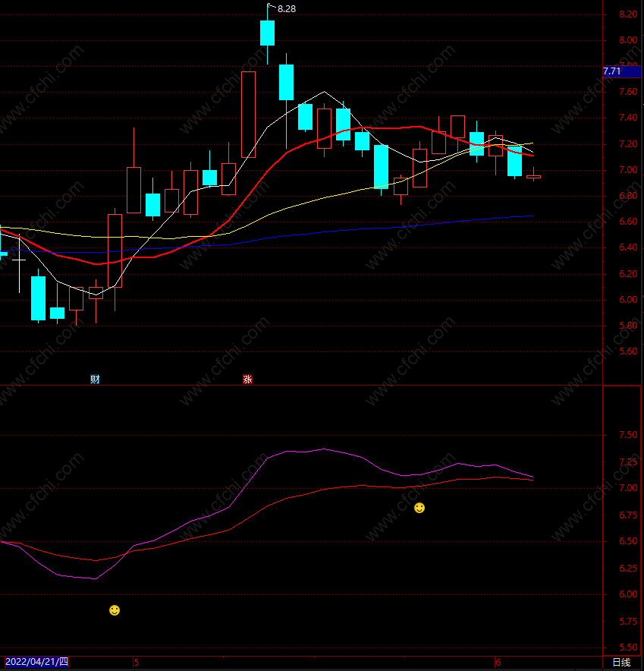Image resolution: width=644 pixels, height=671 pixels.
Task: Click the 5.60 price axis label
Action: tap(628, 351)
